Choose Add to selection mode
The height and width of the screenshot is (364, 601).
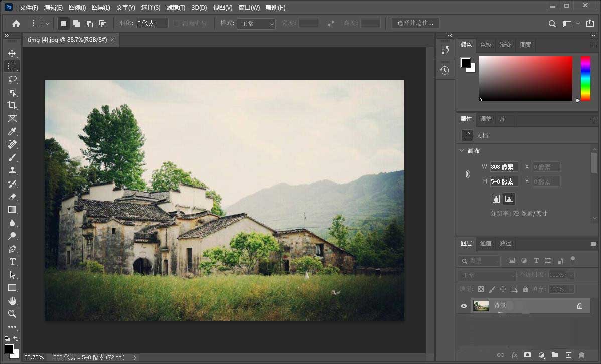pos(77,24)
